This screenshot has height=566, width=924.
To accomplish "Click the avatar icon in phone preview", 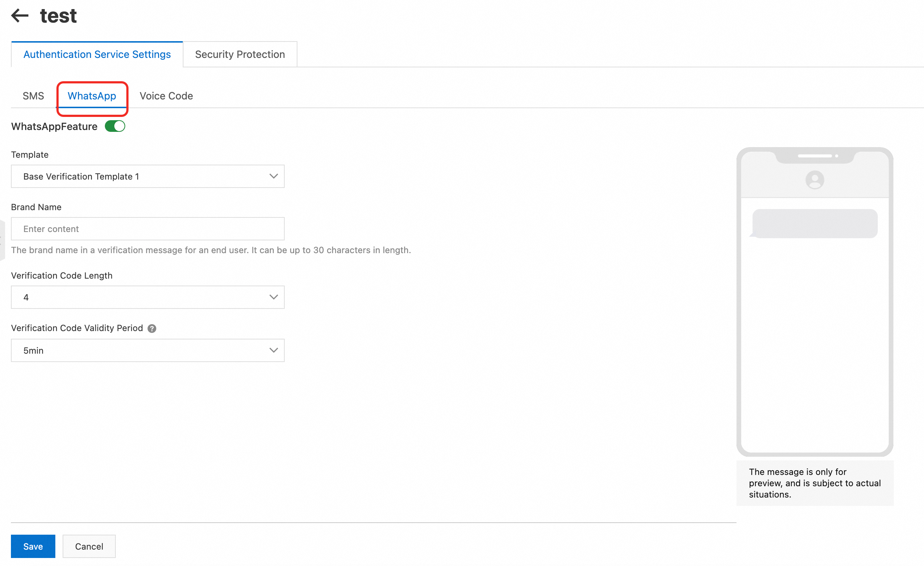I will click(x=814, y=180).
